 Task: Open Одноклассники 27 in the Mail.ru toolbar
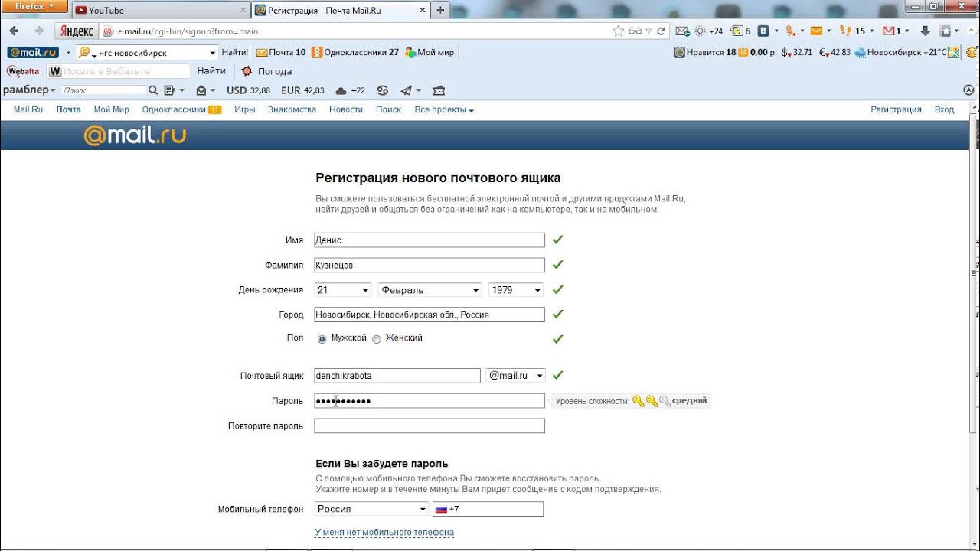tap(356, 53)
